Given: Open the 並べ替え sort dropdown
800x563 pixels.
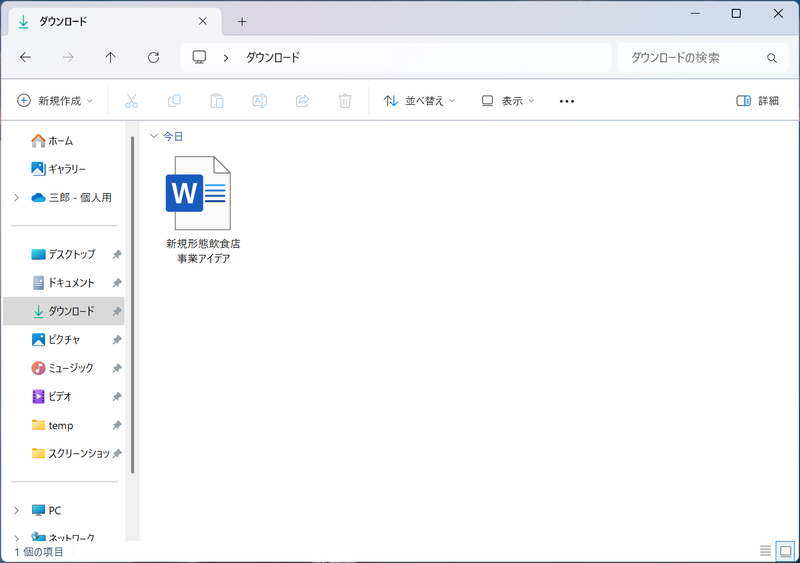Looking at the screenshot, I should click(x=419, y=101).
